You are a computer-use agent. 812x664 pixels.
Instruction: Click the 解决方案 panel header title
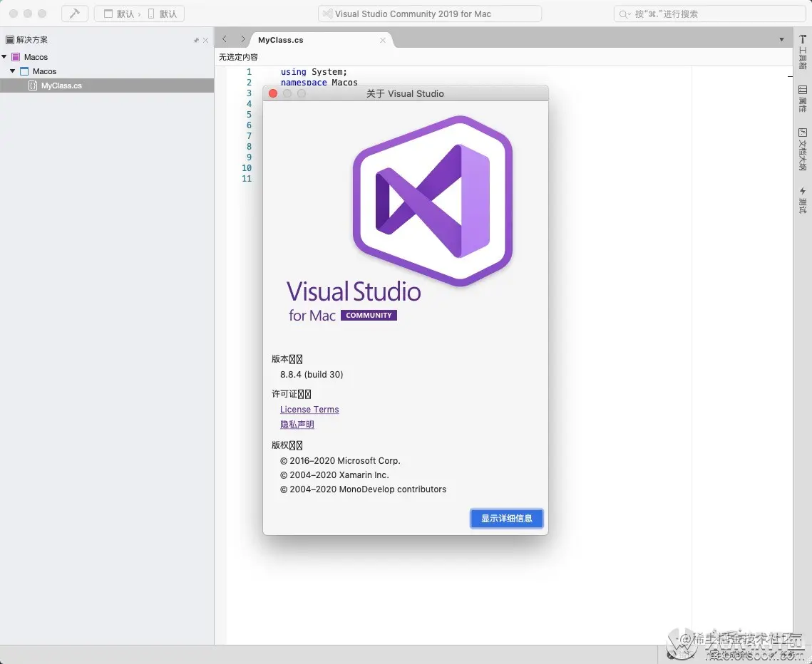coord(31,40)
